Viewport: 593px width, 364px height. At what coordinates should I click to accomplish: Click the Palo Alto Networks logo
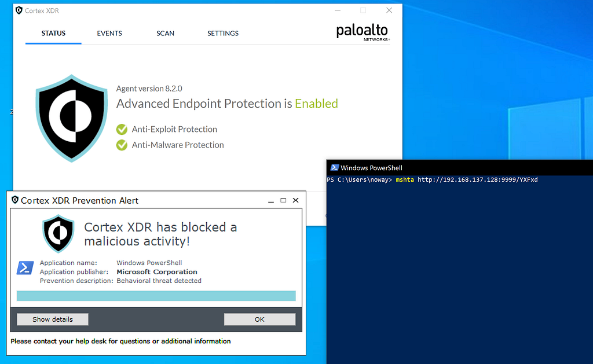(363, 32)
